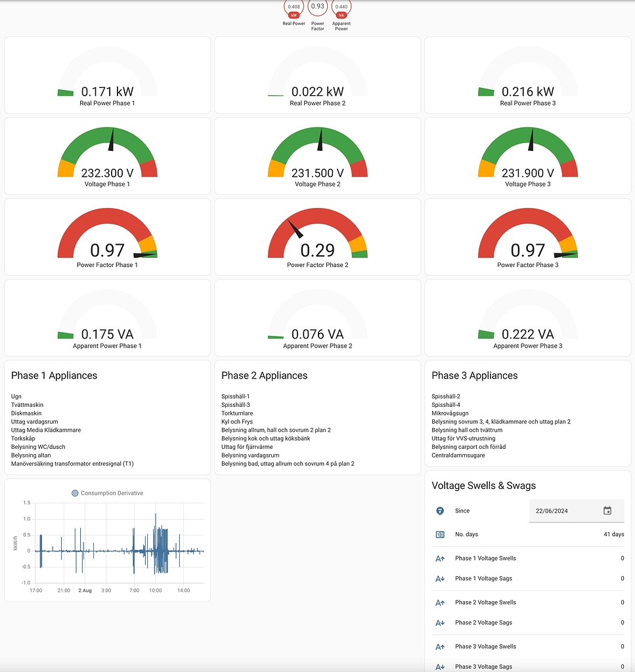Screen dimensions: 635x672
Task: Click the No. days row showing 41 days
Action: (525, 534)
